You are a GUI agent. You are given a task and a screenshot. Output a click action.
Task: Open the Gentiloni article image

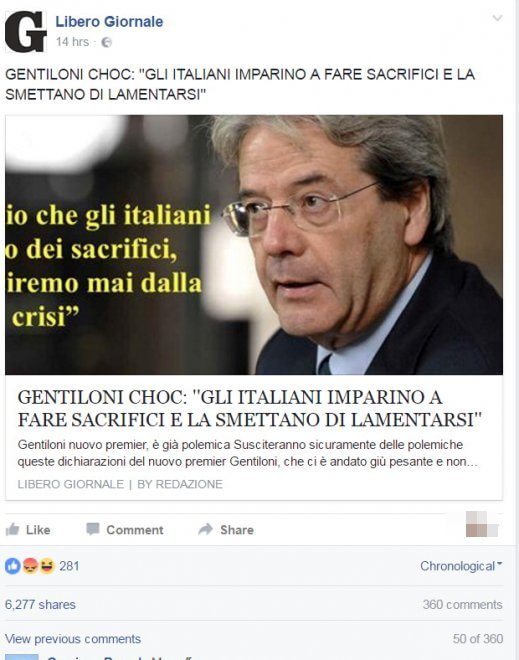click(x=254, y=245)
